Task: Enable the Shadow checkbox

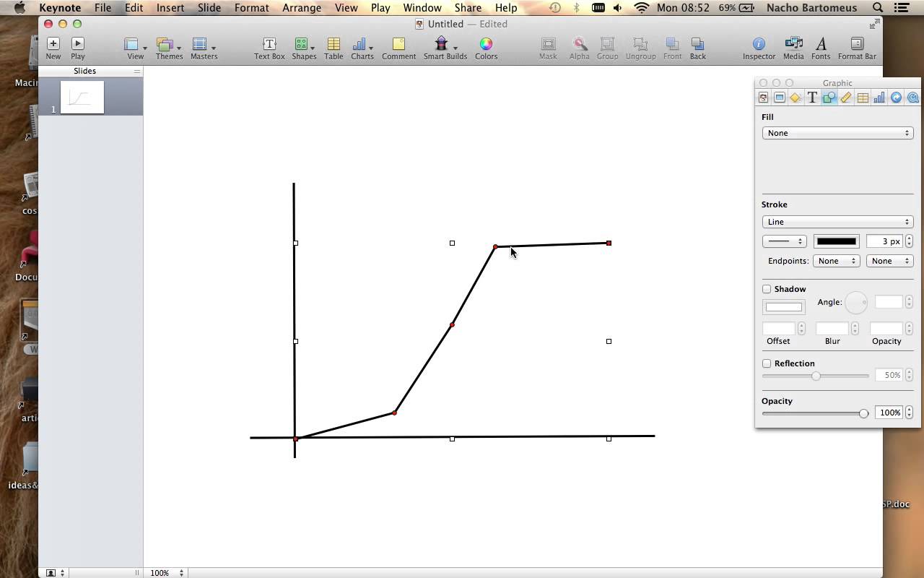Action: click(767, 289)
